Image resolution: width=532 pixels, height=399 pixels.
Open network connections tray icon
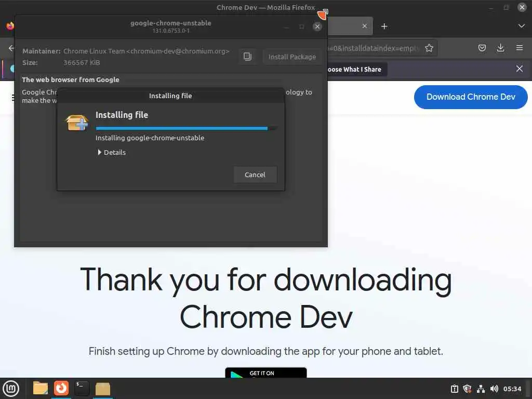[x=481, y=389]
